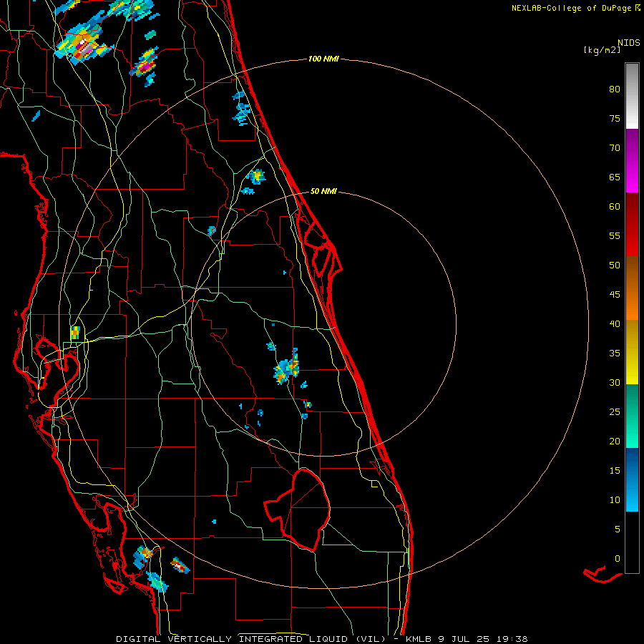Select the 40 value on the VIL scale
The height and width of the screenshot is (644, 644).
point(615,323)
